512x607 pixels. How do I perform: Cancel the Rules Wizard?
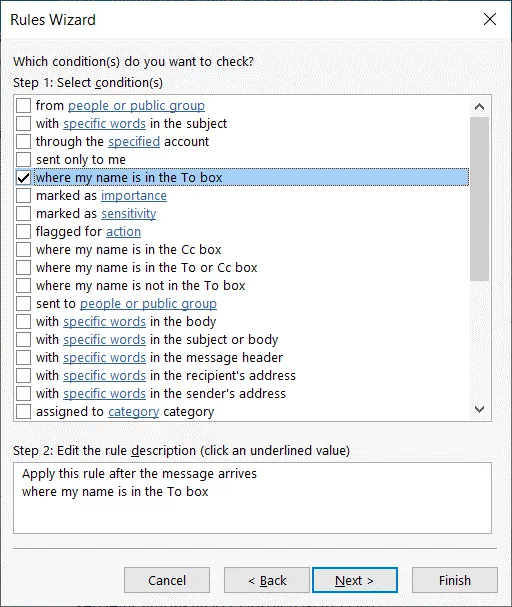click(x=167, y=580)
